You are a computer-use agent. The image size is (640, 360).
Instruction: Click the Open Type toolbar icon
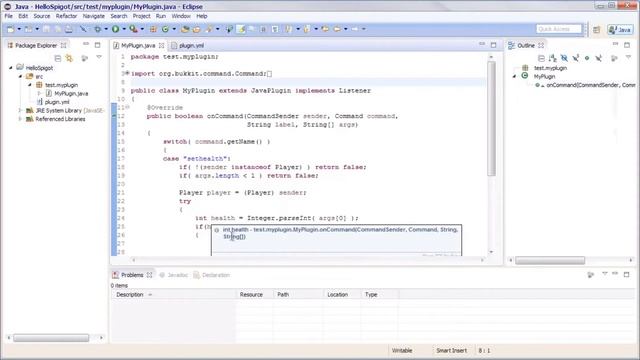pos(185,29)
